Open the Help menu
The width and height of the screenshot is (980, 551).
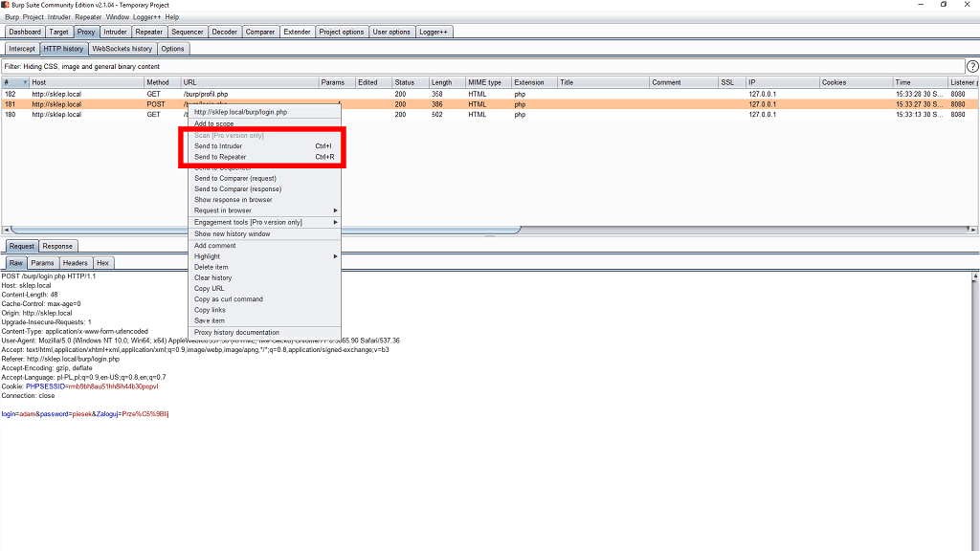click(172, 17)
